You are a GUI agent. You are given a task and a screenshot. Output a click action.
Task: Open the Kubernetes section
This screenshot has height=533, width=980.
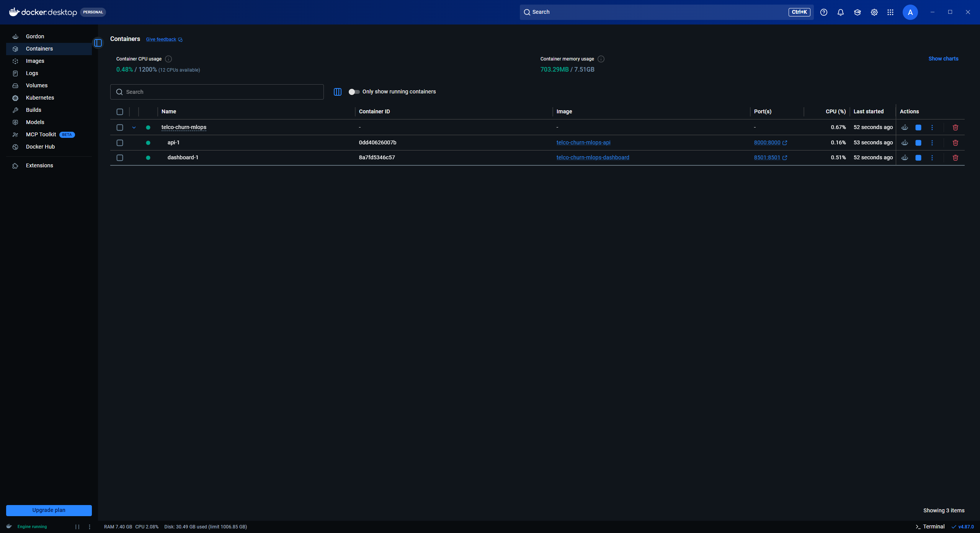(49, 98)
